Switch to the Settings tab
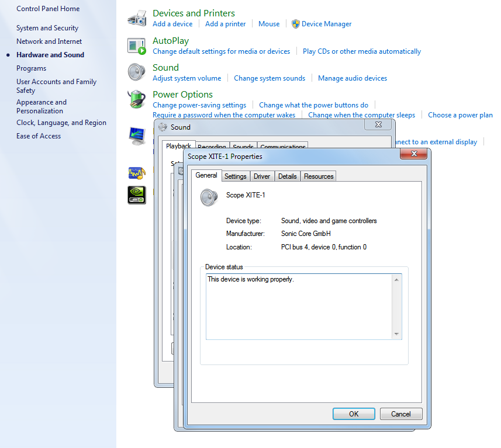Image resolution: width=501 pixels, height=448 pixels. pyautogui.click(x=236, y=176)
